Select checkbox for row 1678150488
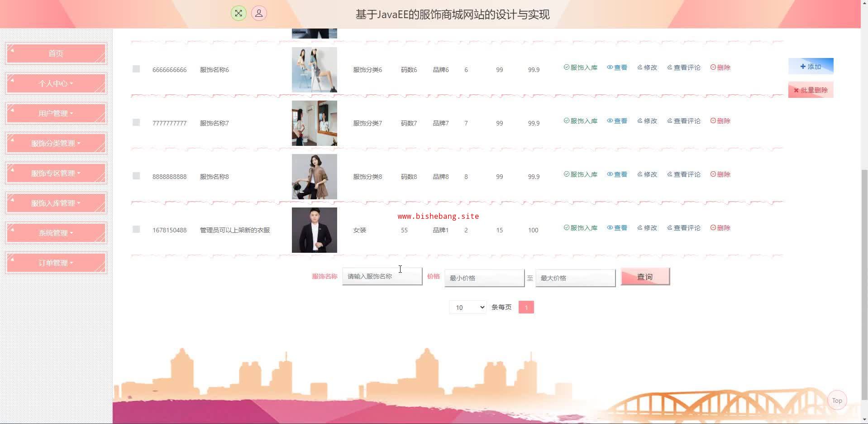Screen dimensions: 868x424 pyautogui.click(x=136, y=229)
